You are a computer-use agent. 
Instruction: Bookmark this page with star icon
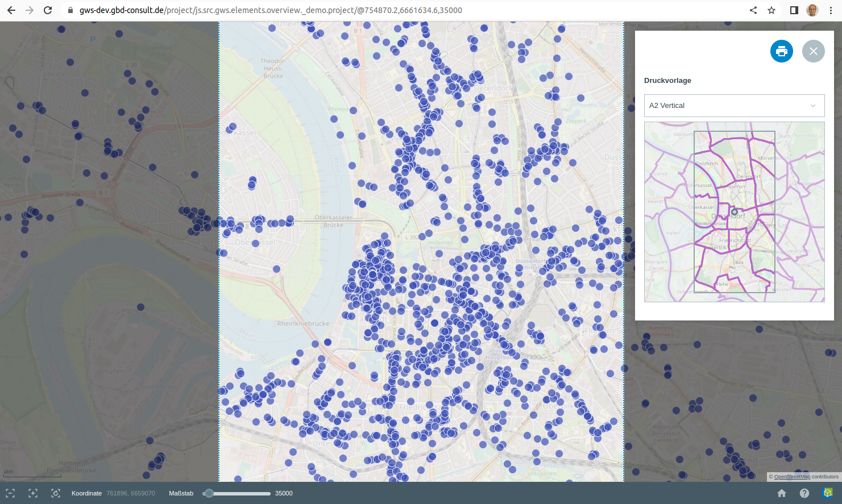click(x=772, y=10)
